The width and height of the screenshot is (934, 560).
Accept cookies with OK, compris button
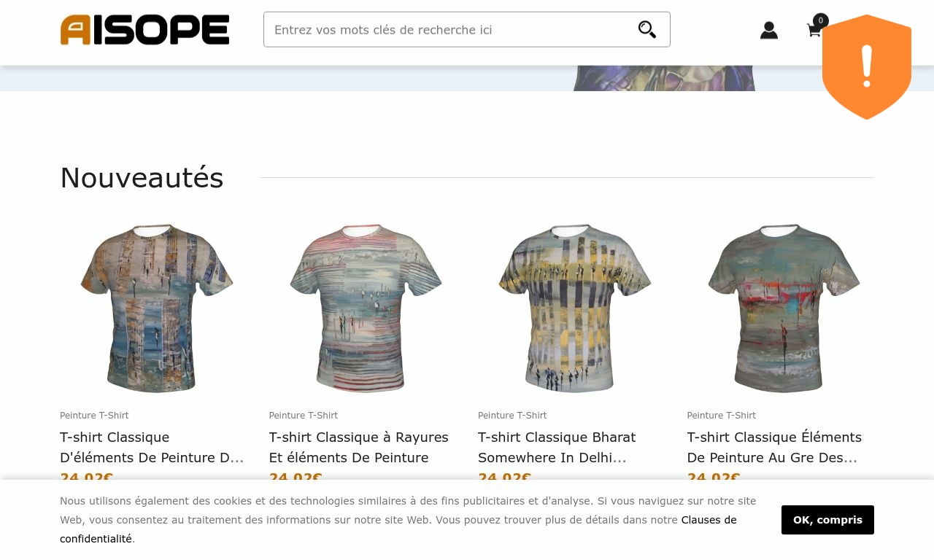click(827, 520)
